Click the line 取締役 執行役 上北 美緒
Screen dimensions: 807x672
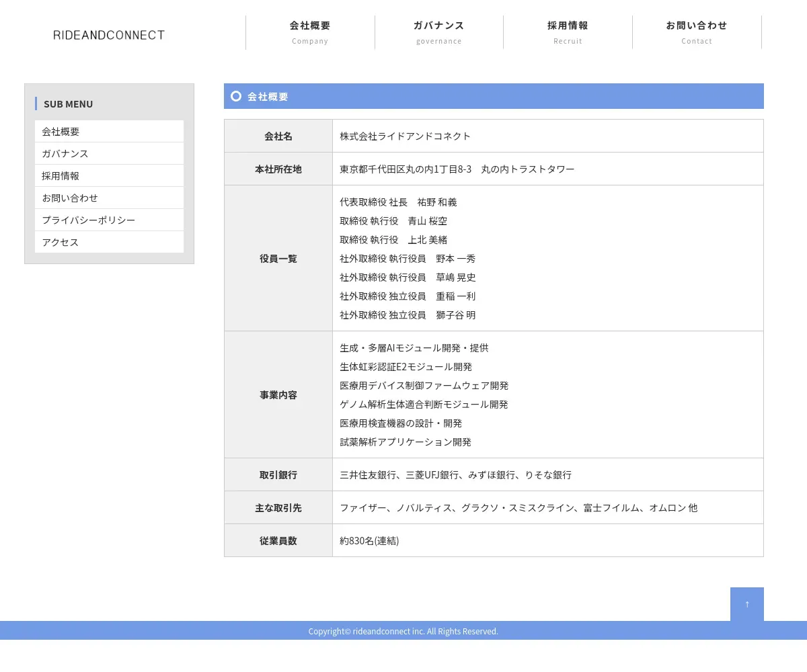(x=393, y=239)
